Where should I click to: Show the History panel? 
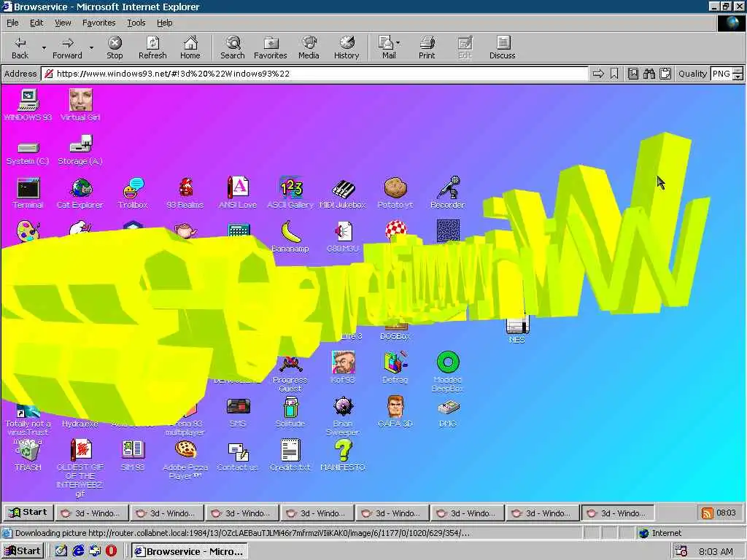[x=347, y=47]
